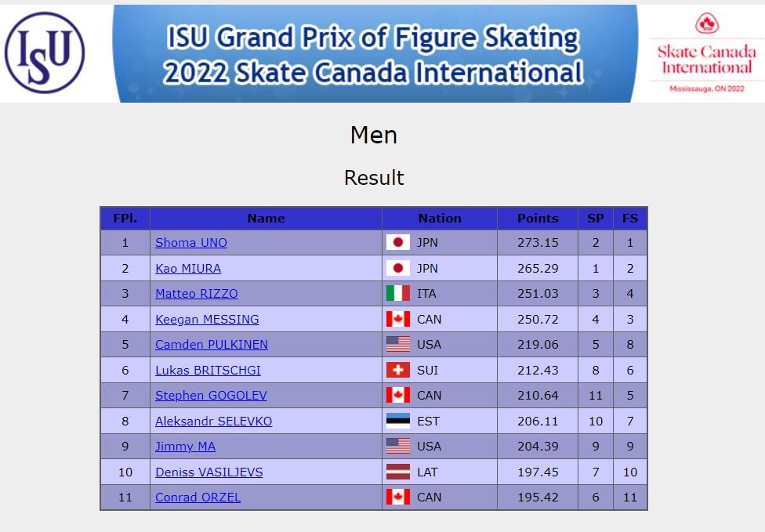Image resolution: width=765 pixels, height=532 pixels.
Task: Click the Points column header
Action: pos(538,218)
